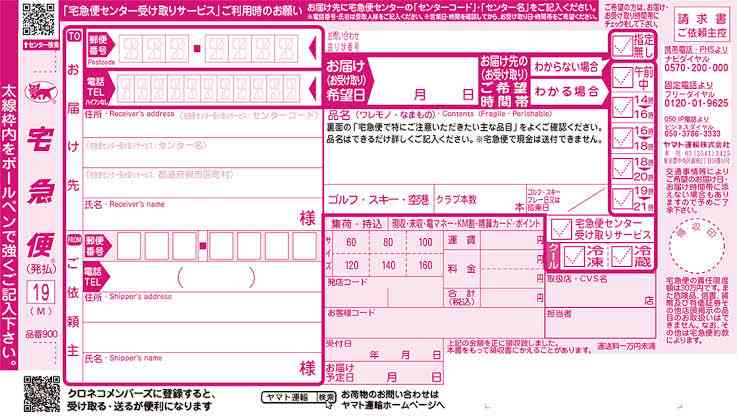Click the 検索 search cursor icon

[326, 397]
